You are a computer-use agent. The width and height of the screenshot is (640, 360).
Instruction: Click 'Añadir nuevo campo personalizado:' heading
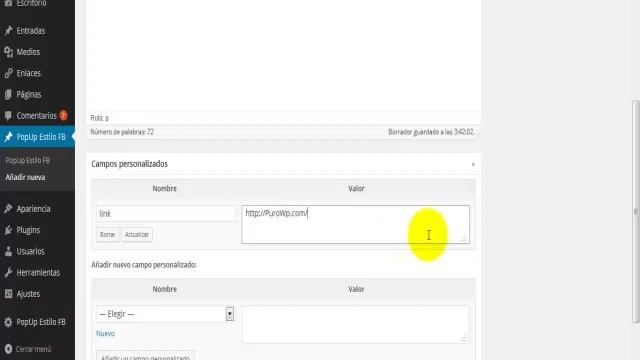pos(144,265)
